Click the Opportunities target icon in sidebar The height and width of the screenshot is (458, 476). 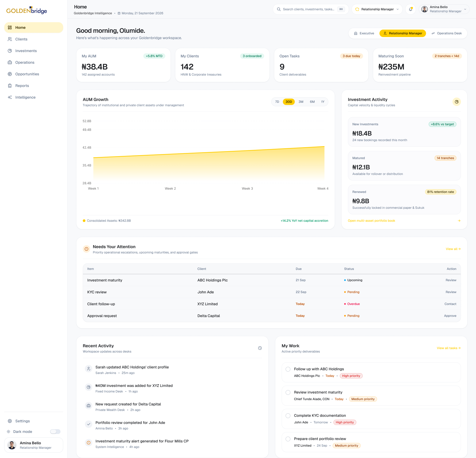[x=10, y=74]
